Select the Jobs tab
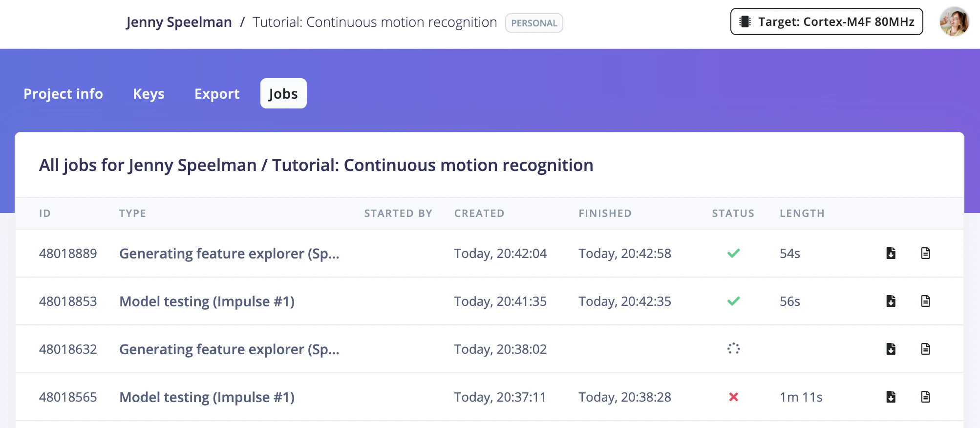980x428 pixels. pyautogui.click(x=283, y=93)
